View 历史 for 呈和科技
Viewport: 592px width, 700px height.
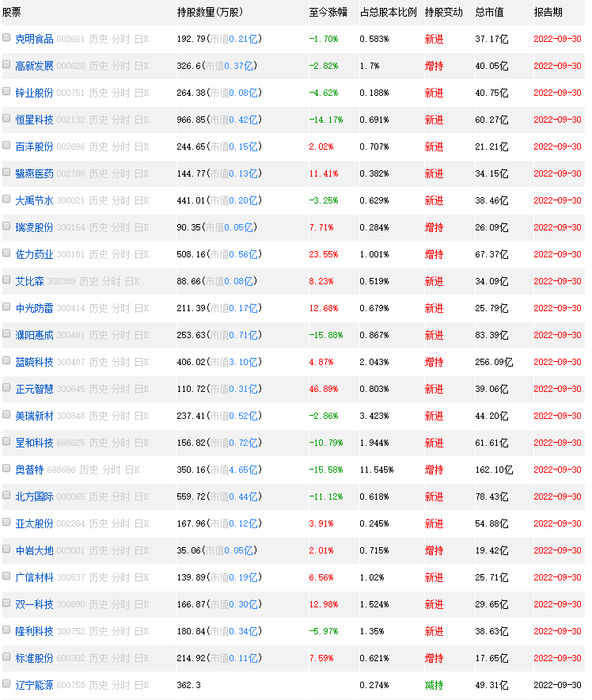click(98, 443)
